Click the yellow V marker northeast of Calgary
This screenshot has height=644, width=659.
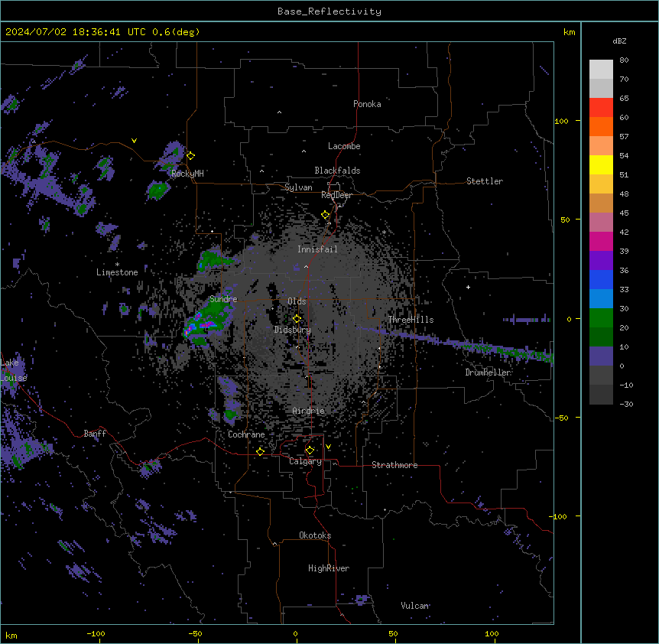point(328,447)
